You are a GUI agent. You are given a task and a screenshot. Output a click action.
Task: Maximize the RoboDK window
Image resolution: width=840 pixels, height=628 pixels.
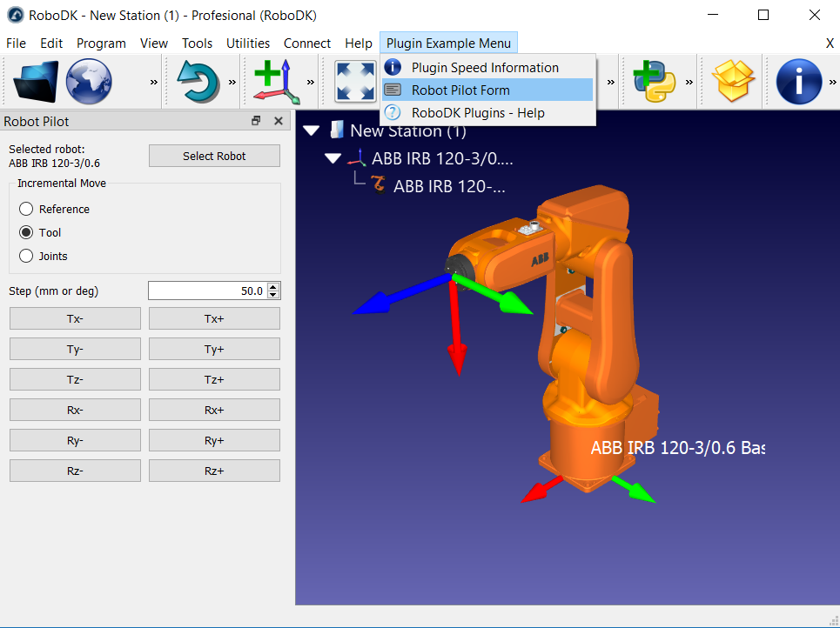(763, 15)
